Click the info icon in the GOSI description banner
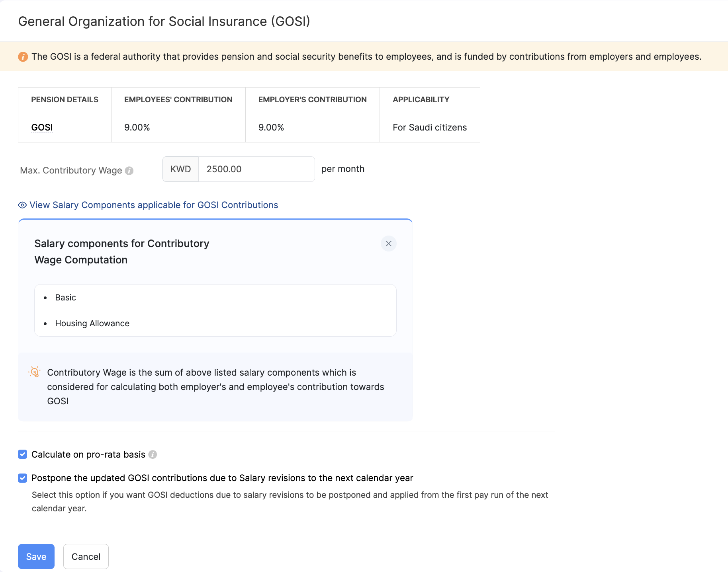 pyautogui.click(x=23, y=57)
